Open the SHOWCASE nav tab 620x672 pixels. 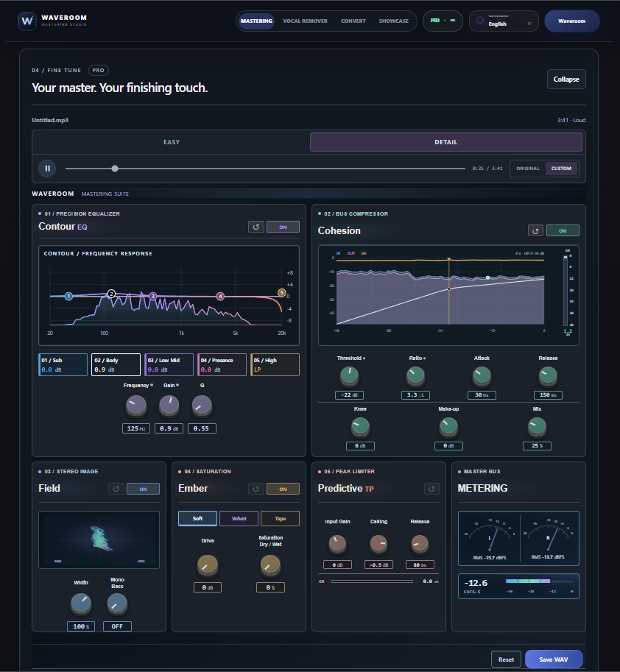394,21
